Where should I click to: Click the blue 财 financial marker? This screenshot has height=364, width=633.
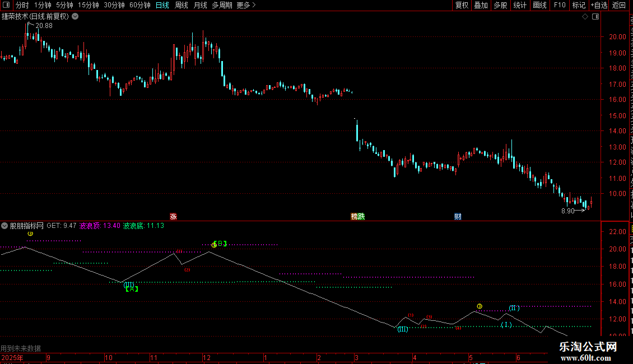pos(458,217)
